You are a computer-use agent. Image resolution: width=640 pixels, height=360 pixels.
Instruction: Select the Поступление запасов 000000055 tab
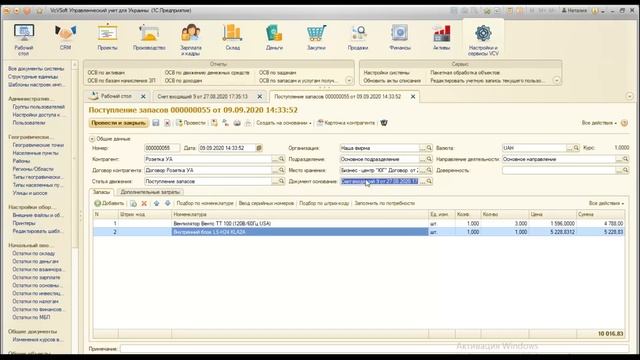(338, 97)
